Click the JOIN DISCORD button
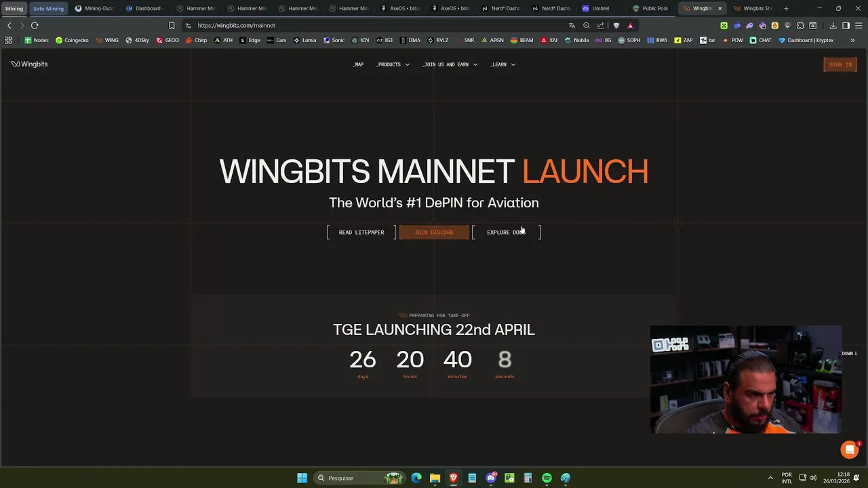The image size is (868, 488). coord(434,232)
